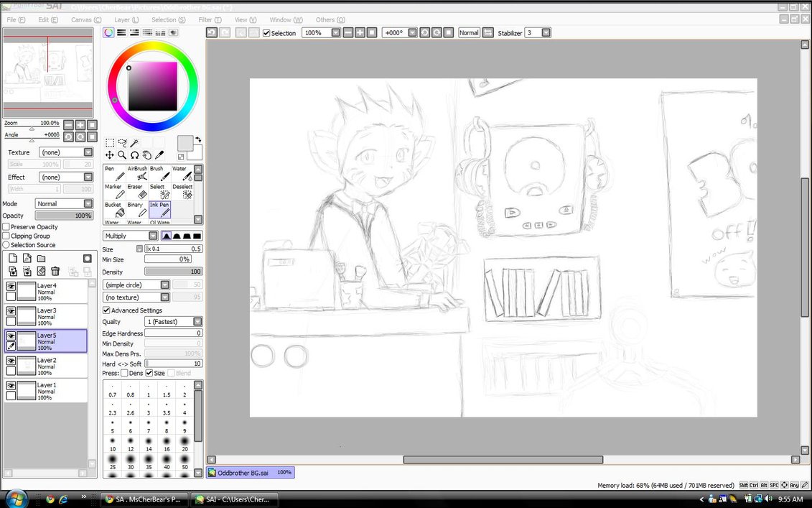Screen dimensions: 812x508
Task: Click the magic wand selection tool
Action: coord(134,144)
